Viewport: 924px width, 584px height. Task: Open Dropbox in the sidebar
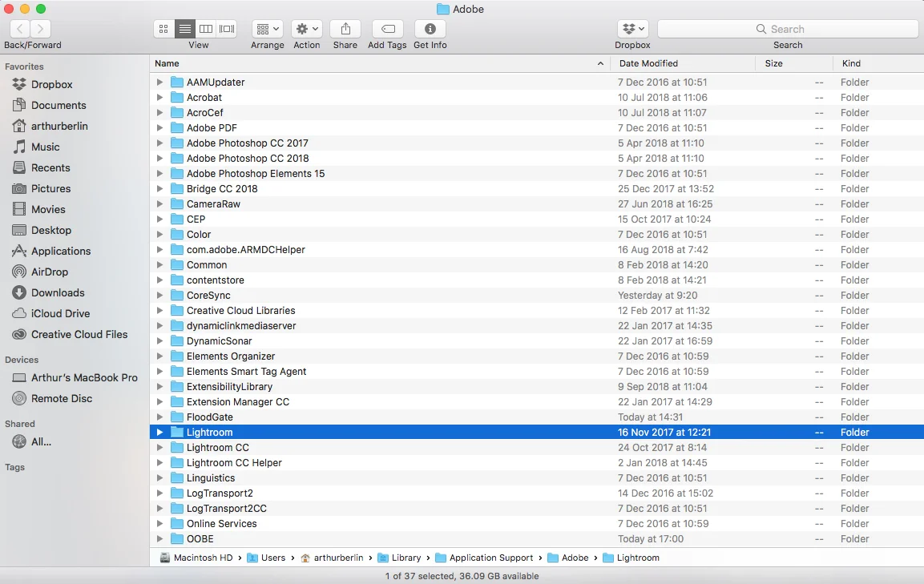(x=42, y=84)
